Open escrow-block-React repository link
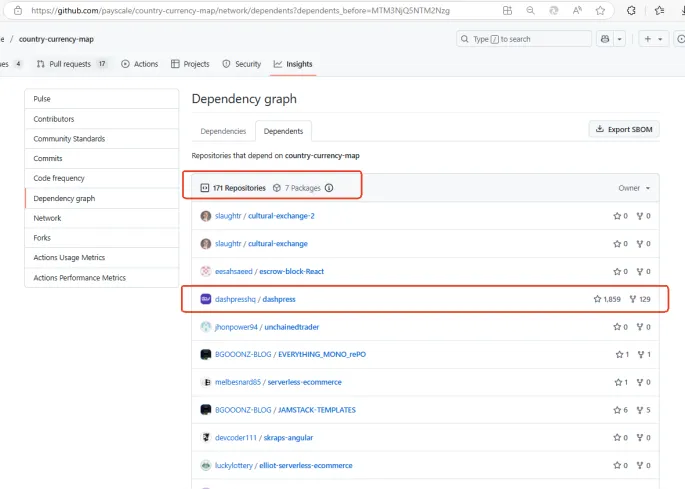Image resolution: width=685 pixels, height=490 pixels. pyautogui.click(x=291, y=271)
